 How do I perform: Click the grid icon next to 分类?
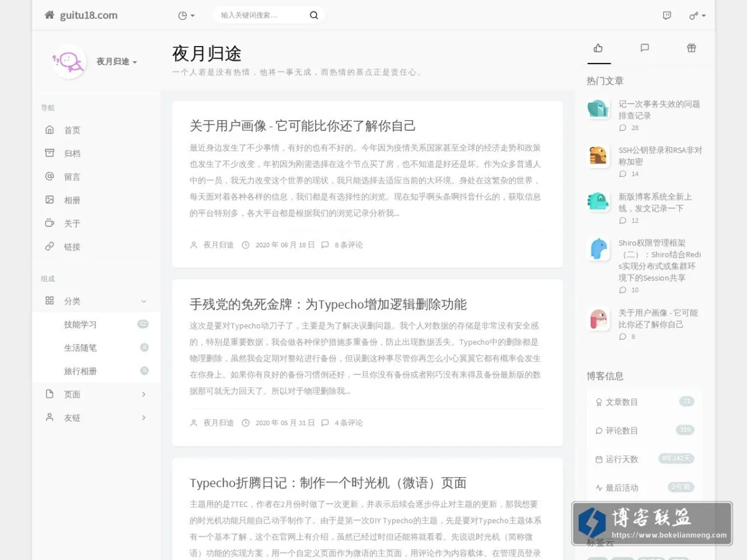click(x=50, y=301)
